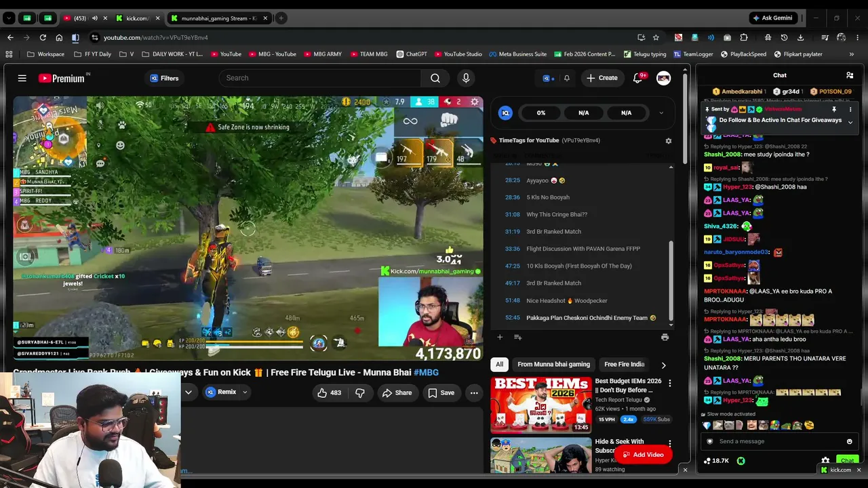This screenshot has width=868, height=488.
Task: Go back using the browser back arrow
Action: 10,37
